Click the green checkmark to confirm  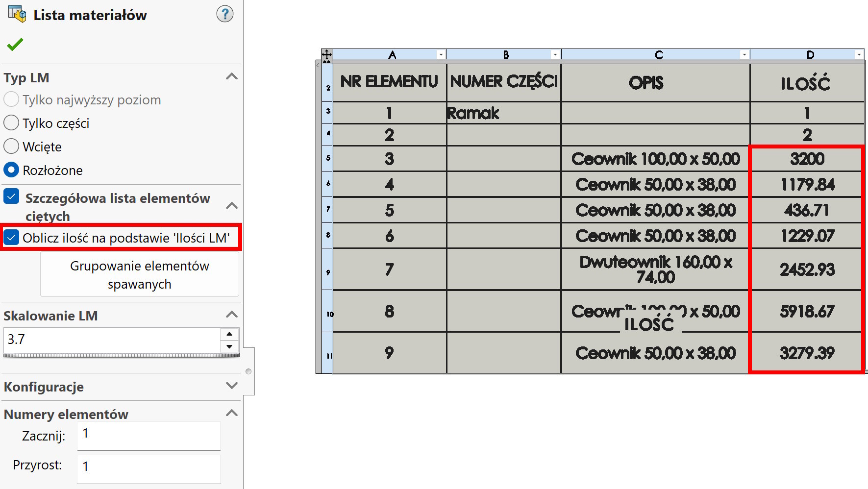pos(15,45)
